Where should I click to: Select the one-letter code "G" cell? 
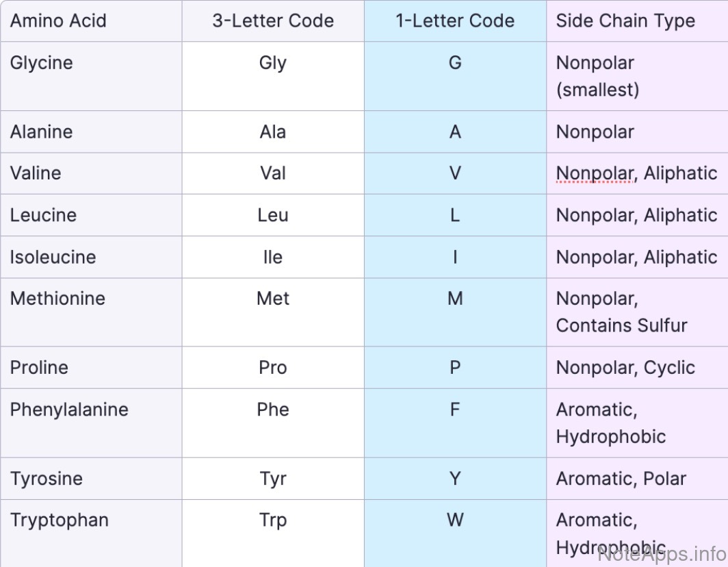(x=455, y=63)
